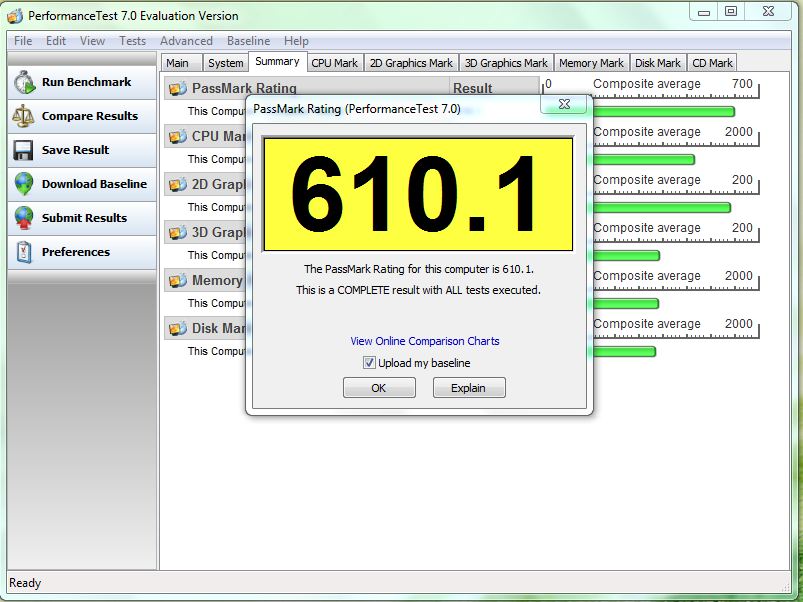Click the PerformanceTest title bar app icon
The width and height of the screenshot is (803, 602).
(15, 16)
